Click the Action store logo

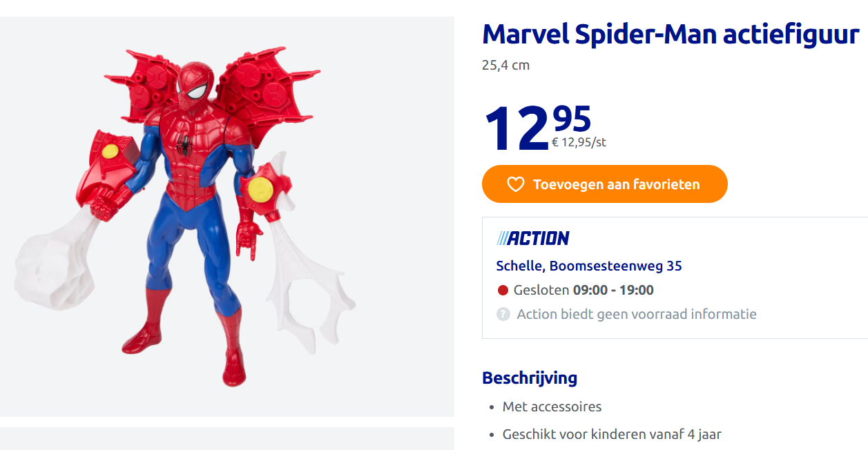pyautogui.click(x=532, y=238)
